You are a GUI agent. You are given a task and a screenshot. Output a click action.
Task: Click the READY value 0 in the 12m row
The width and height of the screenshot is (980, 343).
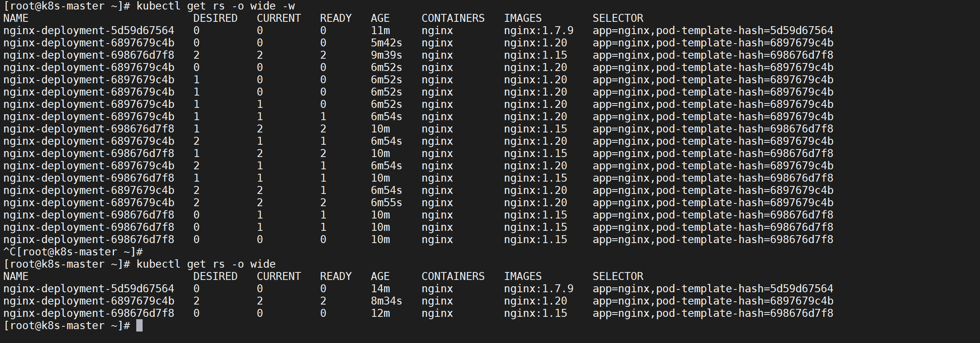[323, 313]
